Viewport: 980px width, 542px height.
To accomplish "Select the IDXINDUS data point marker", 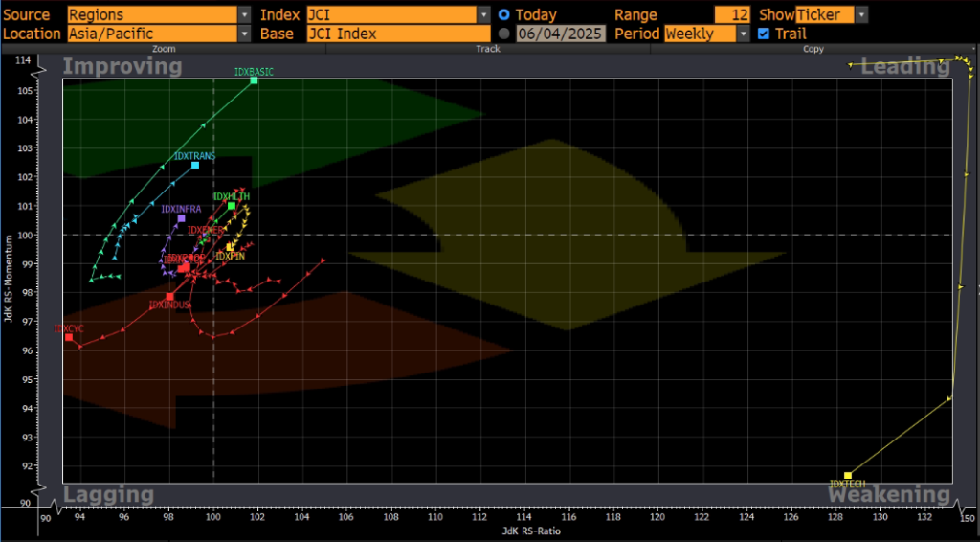I will (x=170, y=296).
